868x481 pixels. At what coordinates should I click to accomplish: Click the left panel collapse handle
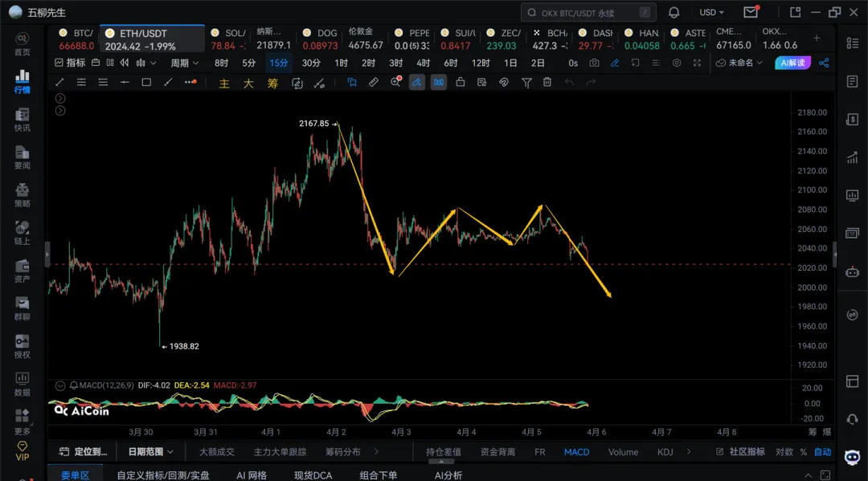47,255
